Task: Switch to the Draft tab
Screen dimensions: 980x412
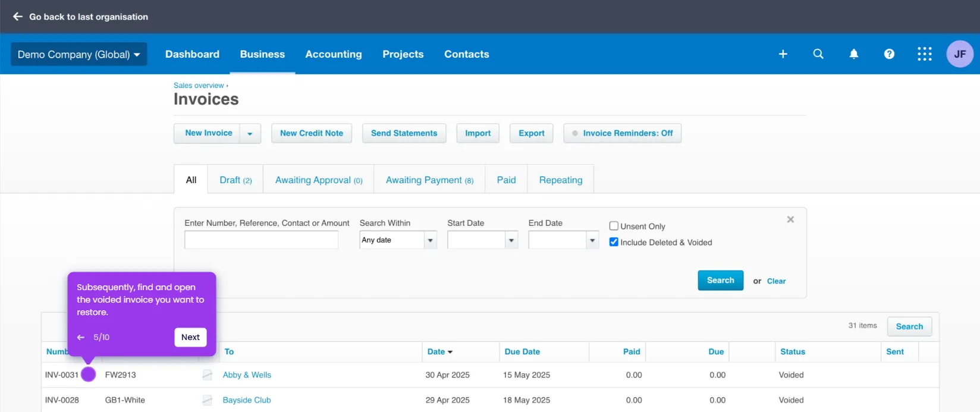Action: pos(235,180)
